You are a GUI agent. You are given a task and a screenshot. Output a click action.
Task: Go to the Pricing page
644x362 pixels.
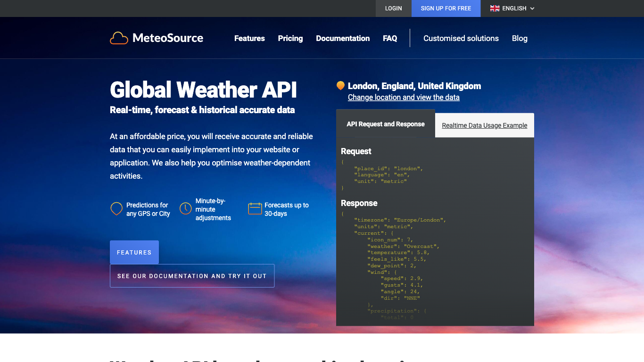[290, 38]
